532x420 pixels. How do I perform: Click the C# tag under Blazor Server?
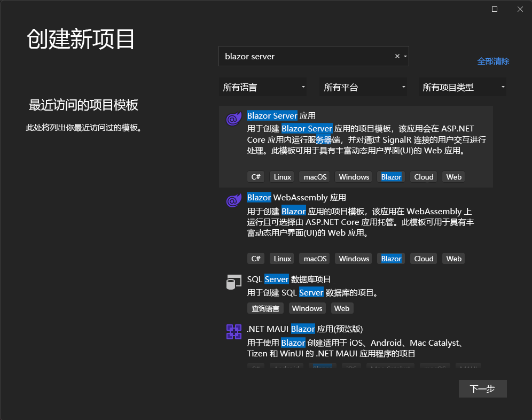(x=256, y=177)
